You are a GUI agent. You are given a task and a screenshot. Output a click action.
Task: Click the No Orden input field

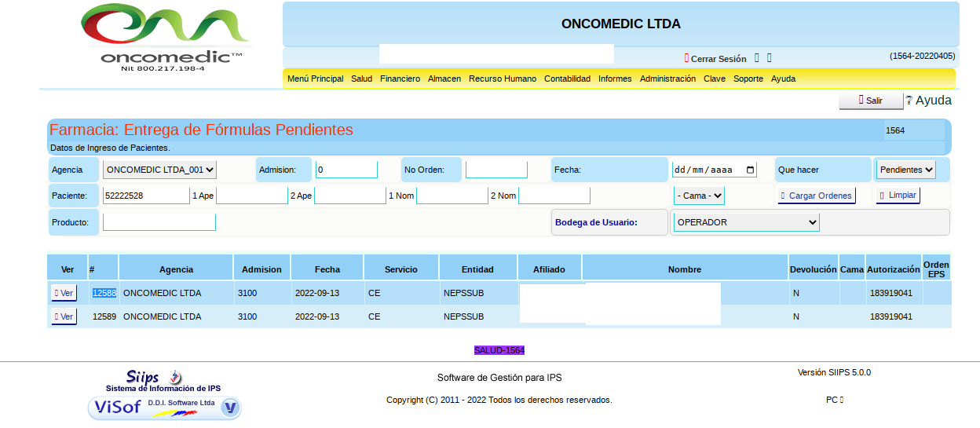[496, 170]
